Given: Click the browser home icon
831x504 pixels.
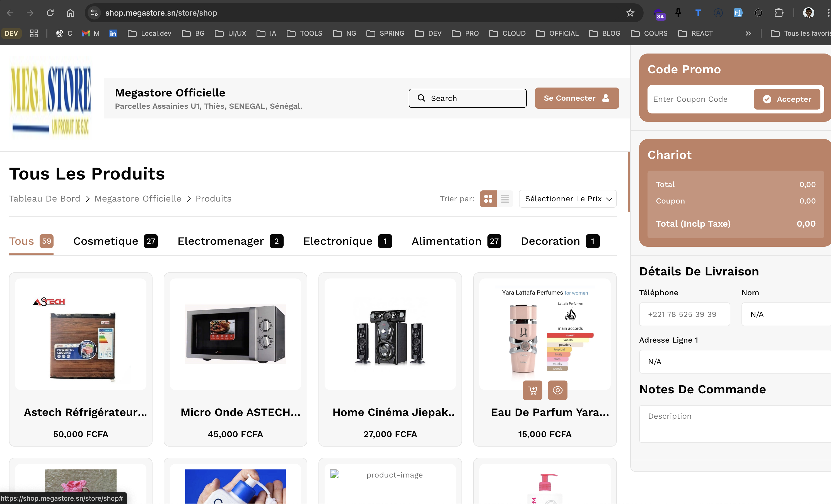Looking at the screenshot, I should pyautogui.click(x=70, y=13).
